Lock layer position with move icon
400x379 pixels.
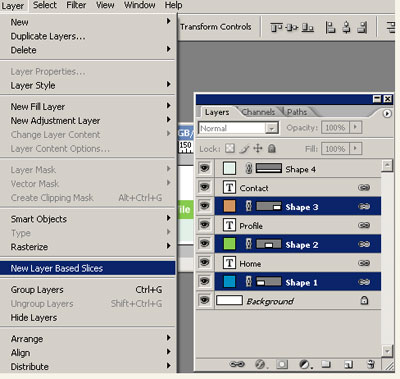pyautogui.click(x=258, y=148)
